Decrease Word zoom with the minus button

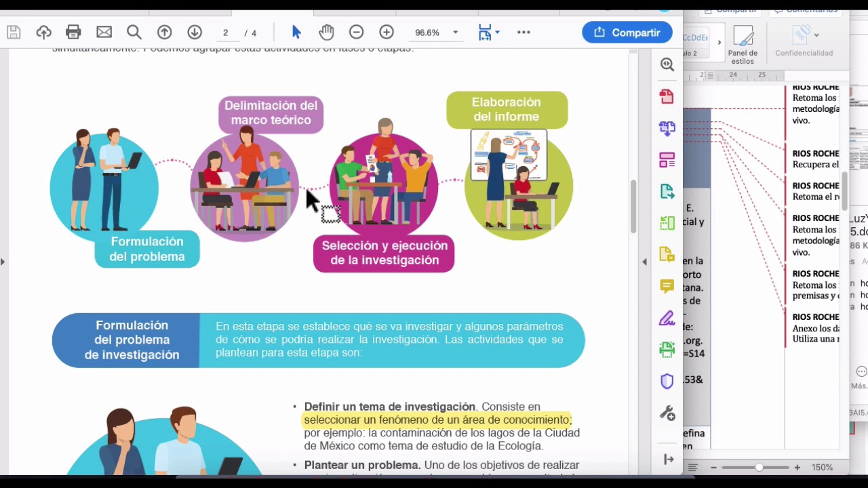pos(713,468)
